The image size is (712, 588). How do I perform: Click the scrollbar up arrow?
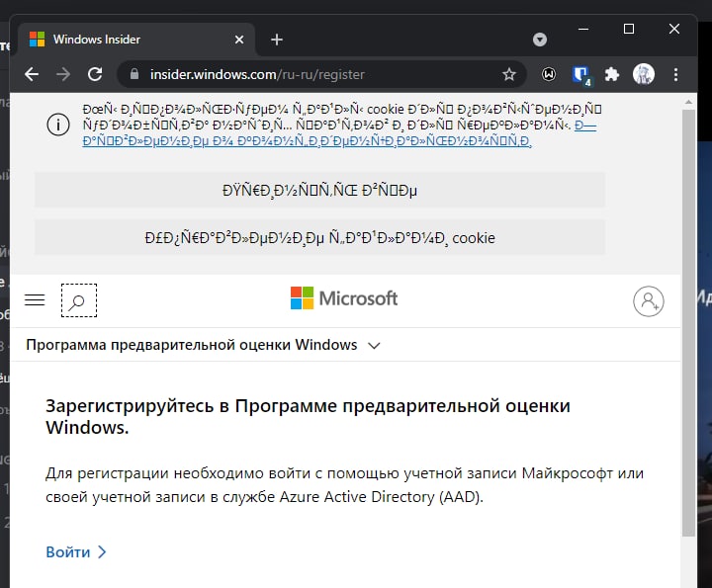[688, 102]
